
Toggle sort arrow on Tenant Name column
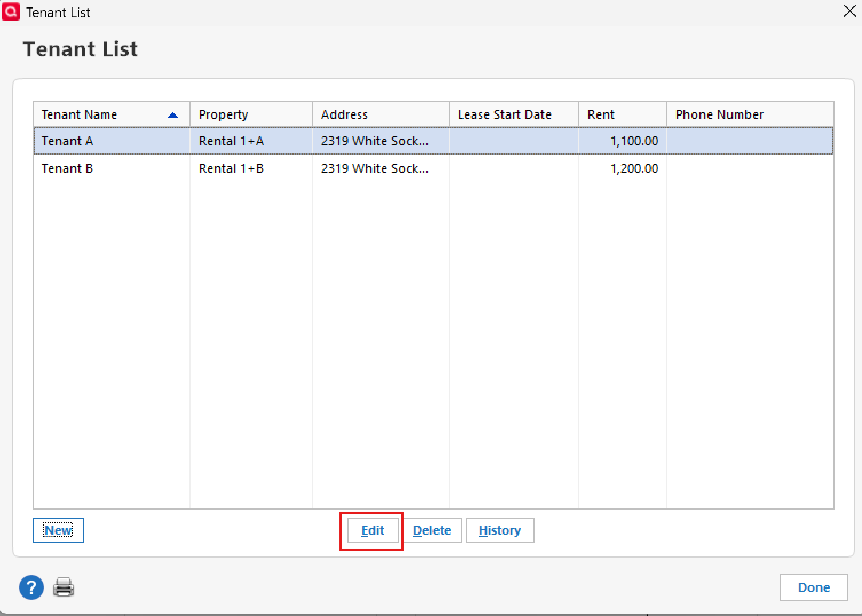pyautogui.click(x=173, y=115)
